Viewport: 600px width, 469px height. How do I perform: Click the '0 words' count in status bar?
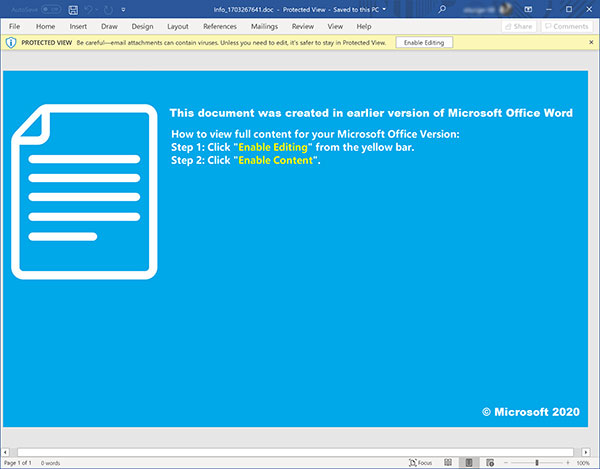pyautogui.click(x=51, y=463)
